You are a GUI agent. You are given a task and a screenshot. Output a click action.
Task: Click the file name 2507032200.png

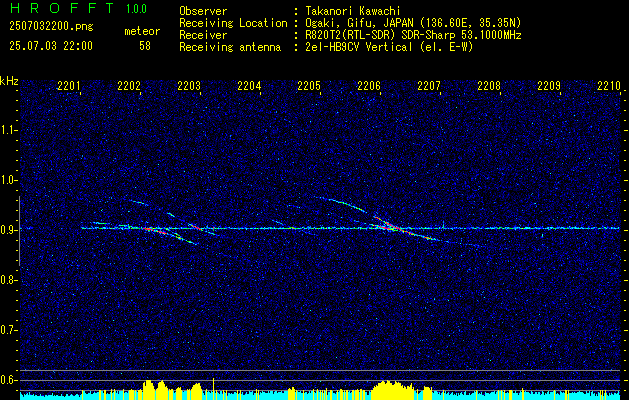pyautogui.click(x=51, y=27)
